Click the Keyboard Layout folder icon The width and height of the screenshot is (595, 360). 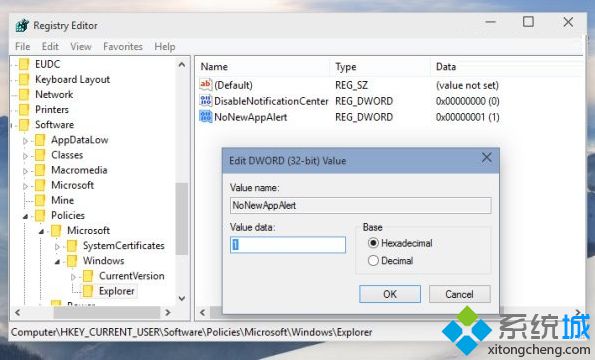coord(24,79)
